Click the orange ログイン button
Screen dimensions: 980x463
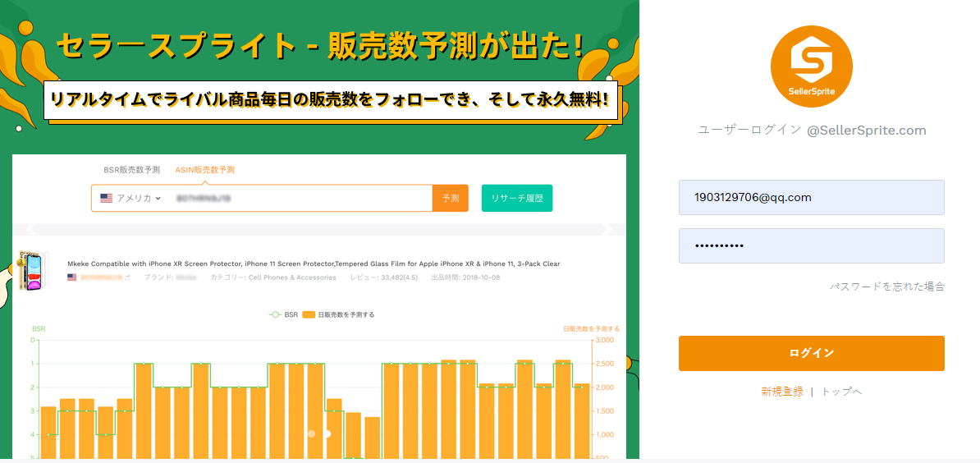pos(811,353)
